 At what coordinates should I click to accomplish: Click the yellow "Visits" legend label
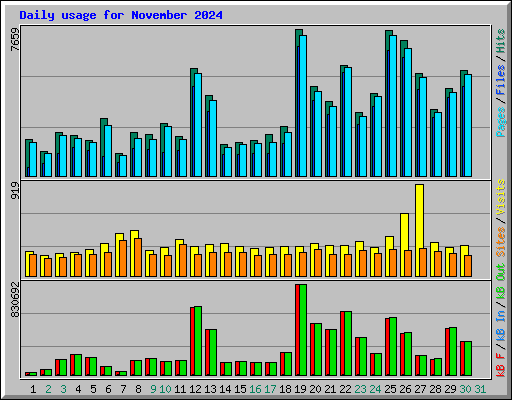click(x=501, y=197)
